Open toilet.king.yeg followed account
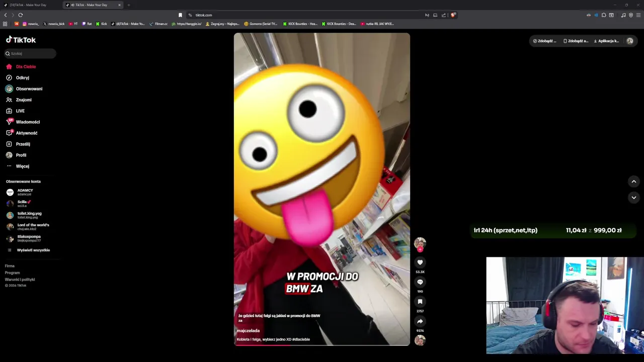This screenshot has width=644, height=362. 24,215
